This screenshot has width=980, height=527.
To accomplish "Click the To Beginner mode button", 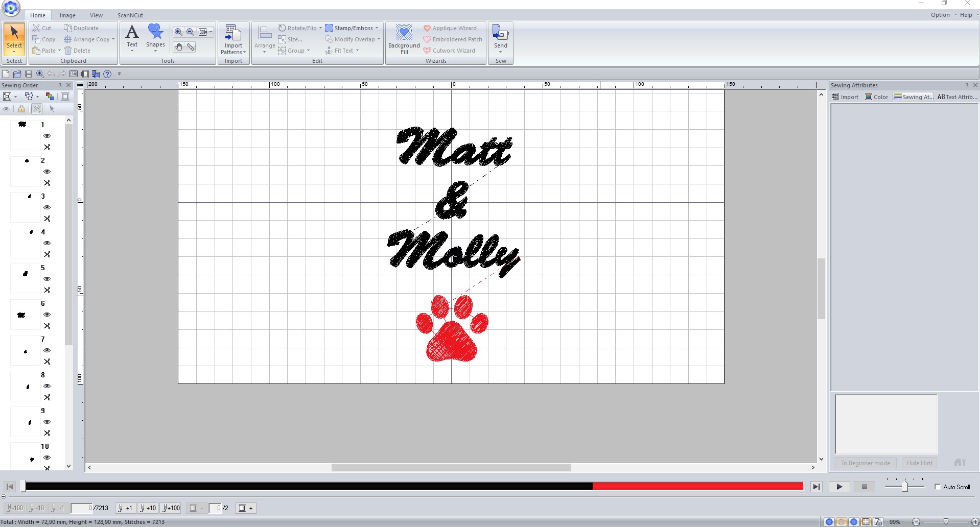I will [x=865, y=463].
